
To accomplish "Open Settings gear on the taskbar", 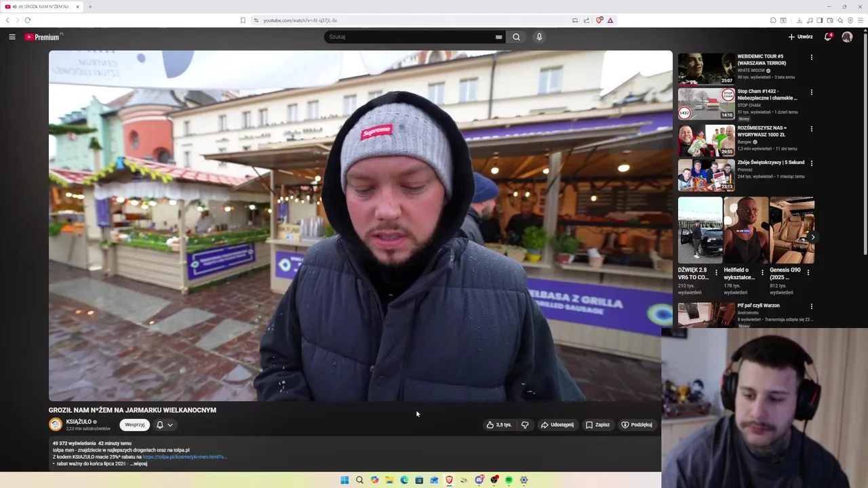I will click(524, 480).
